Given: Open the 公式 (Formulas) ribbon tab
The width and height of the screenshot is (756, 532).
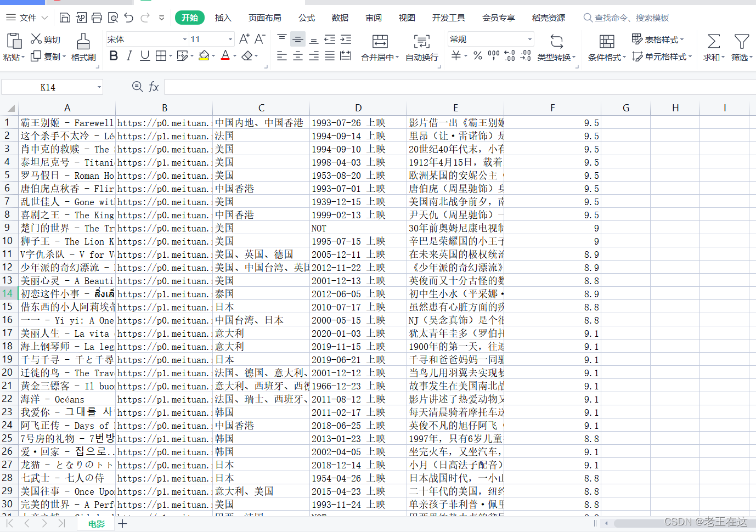Looking at the screenshot, I should click(307, 18).
